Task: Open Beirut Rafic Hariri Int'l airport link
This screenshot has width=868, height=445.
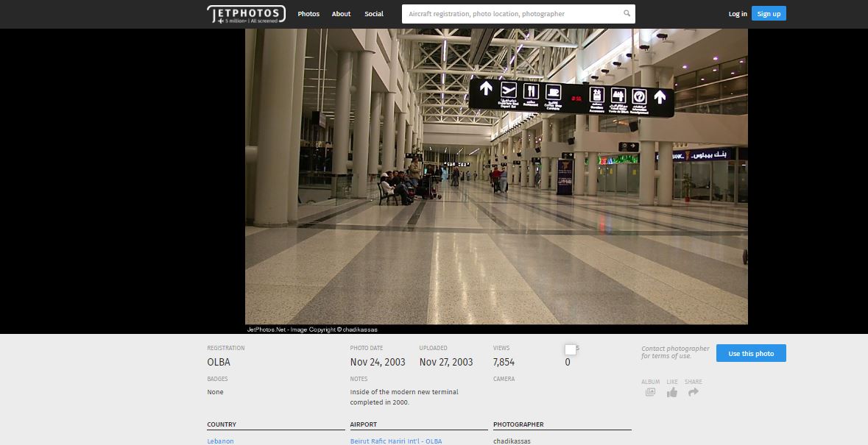Action: click(x=396, y=441)
